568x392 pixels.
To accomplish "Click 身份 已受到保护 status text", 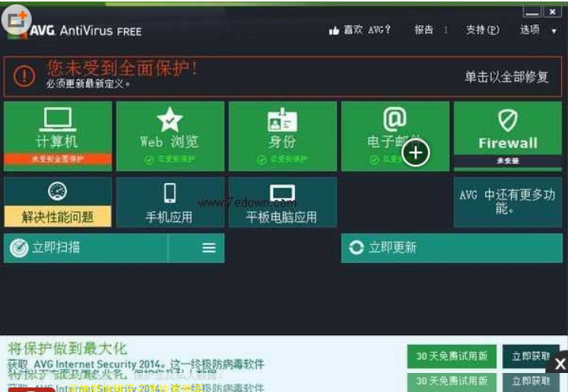I will tap(282, 160).
